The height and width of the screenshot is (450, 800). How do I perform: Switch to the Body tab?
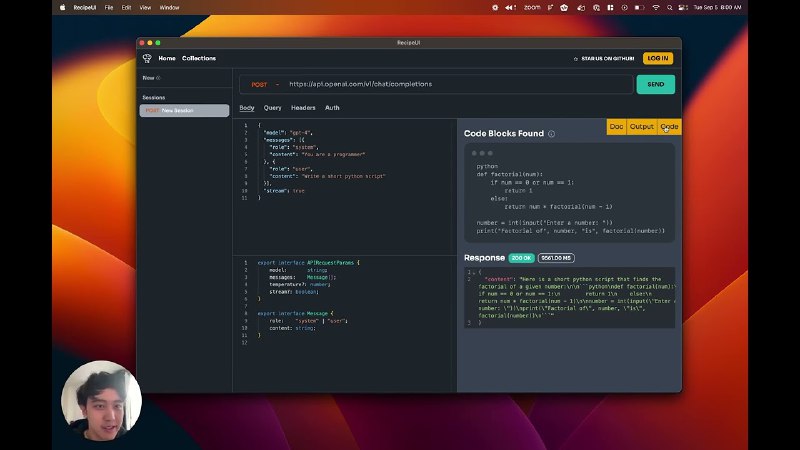[247, 108]
